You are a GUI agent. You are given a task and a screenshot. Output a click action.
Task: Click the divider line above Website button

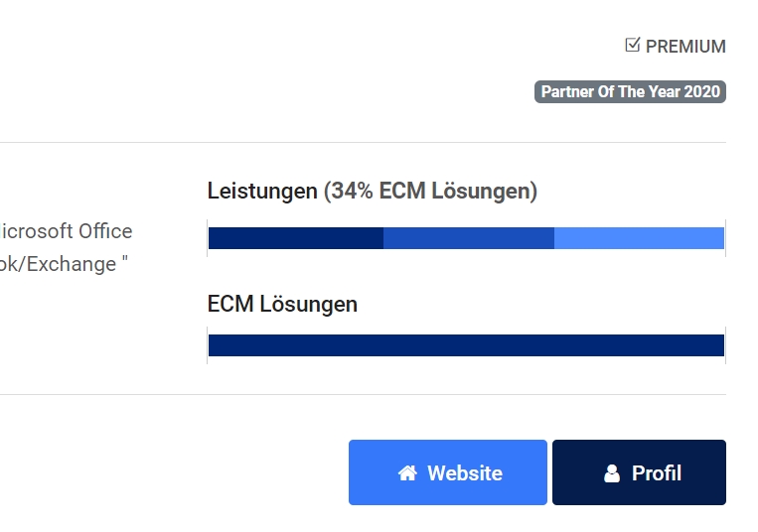363,394
